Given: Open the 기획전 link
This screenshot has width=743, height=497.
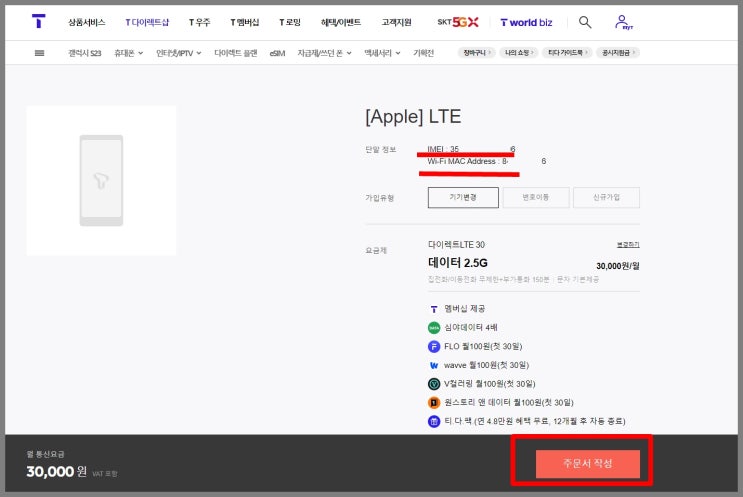Looking at the screenshot, I should 423,53.
